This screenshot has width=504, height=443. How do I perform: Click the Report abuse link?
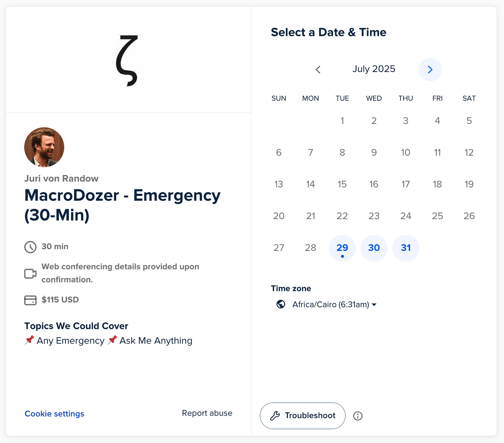pyautogui.click(x=207, y=413)
